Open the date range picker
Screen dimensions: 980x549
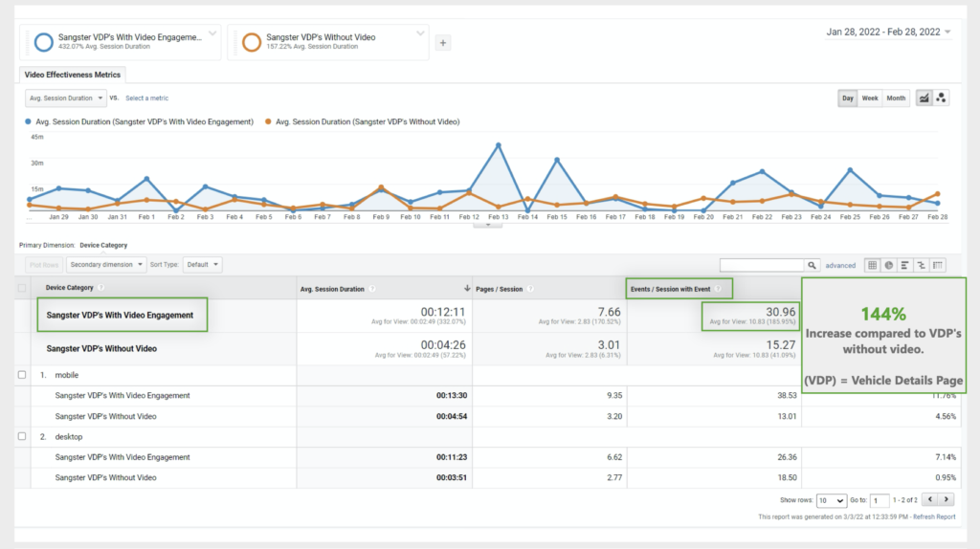coord(888,32)
